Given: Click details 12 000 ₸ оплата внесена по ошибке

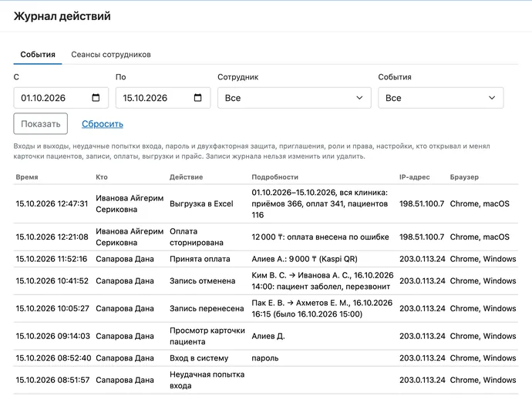Looking at the screenshot, I should tap(320, 237).
